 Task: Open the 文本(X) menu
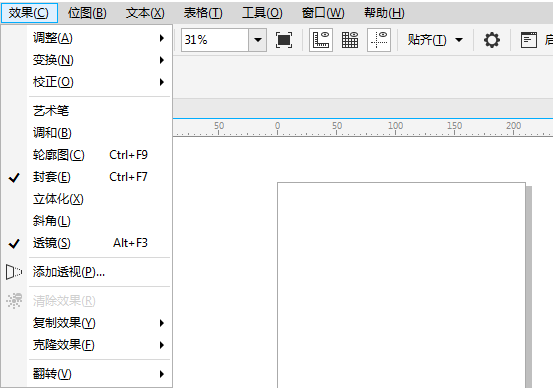145,13
